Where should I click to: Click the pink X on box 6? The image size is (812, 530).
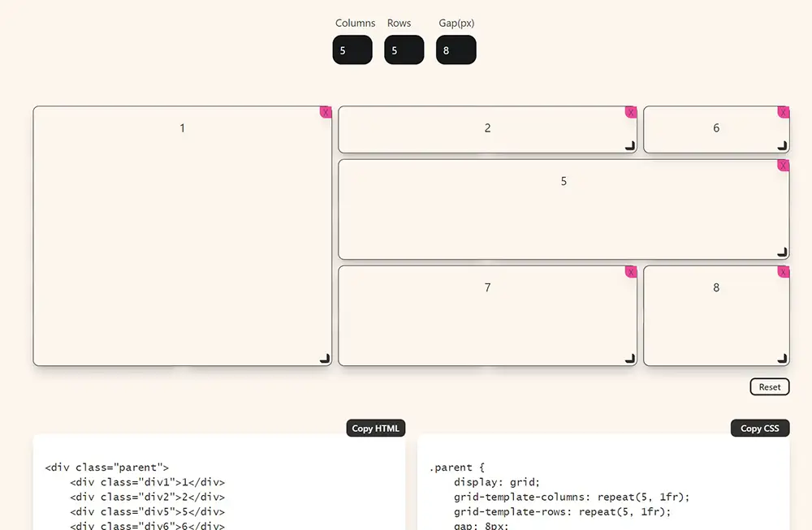784,112
